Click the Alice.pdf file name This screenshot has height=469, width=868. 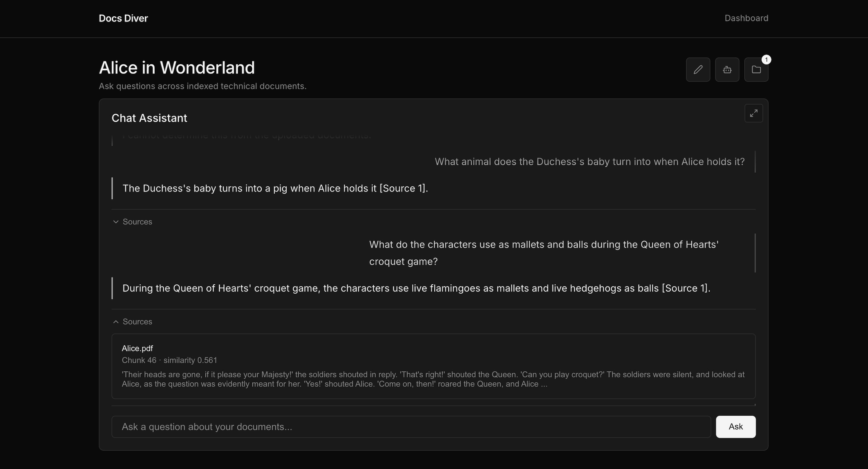point(138,348)
